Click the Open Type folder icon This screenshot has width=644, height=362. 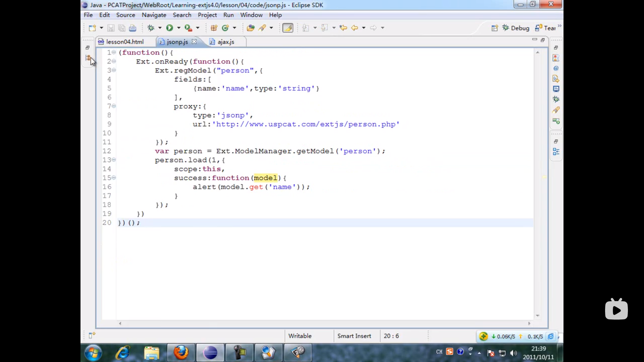[x=250, y=28]
